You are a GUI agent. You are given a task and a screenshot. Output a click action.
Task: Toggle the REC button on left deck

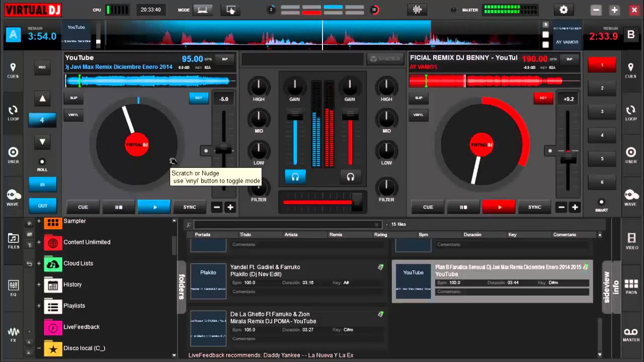42,66
